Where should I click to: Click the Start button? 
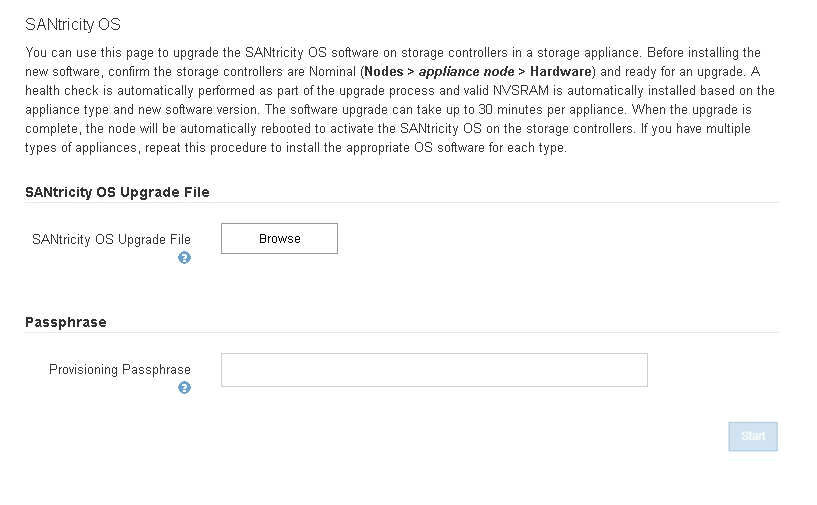coord(753,436)
